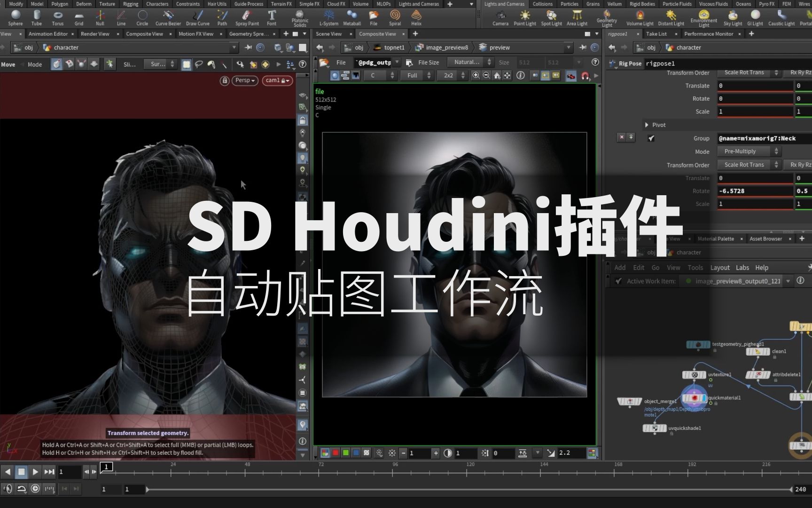Add a Spot Light
Image resolution: width=812 pixels, height=508 pixels.
551,18
